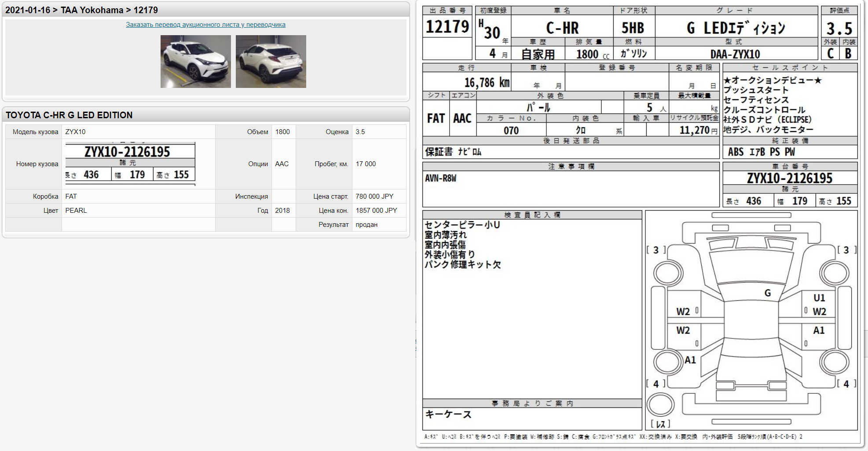The image size is (868, 451).
Task: Click the Цвет label
Action: coord(51,211)
